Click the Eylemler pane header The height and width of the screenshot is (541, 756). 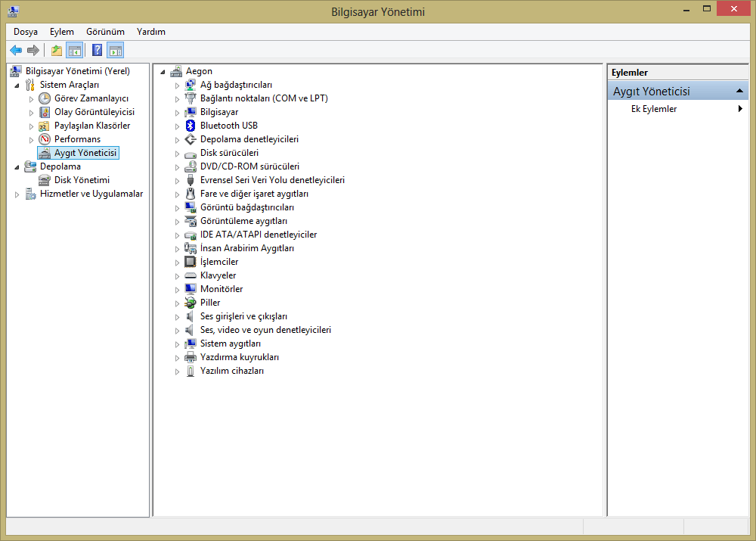(678, 73)
